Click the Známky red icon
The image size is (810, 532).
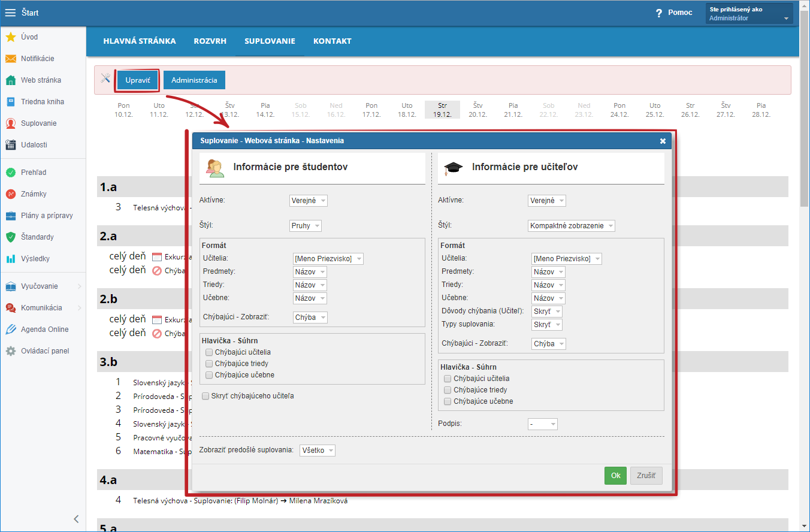pyautogui.click(x=11, y=194)
